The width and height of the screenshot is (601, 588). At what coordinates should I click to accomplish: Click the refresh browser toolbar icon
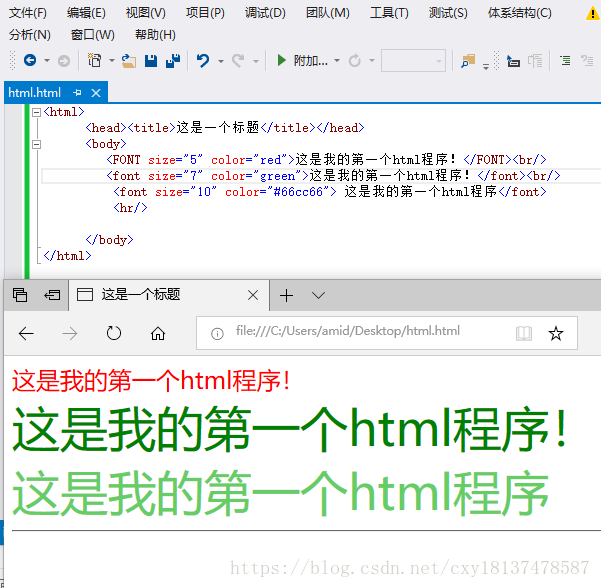click(355, 60)
